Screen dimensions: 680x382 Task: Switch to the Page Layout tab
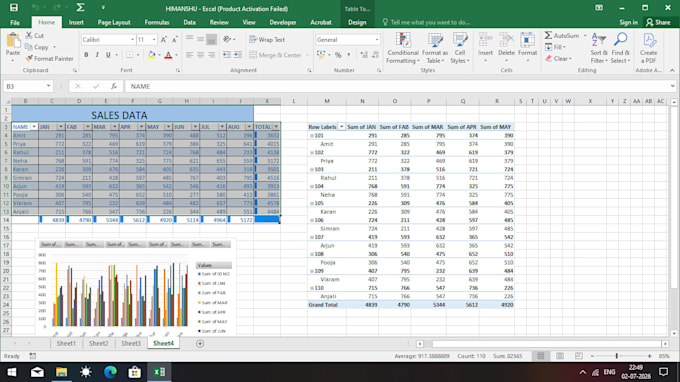pos(114,23)
